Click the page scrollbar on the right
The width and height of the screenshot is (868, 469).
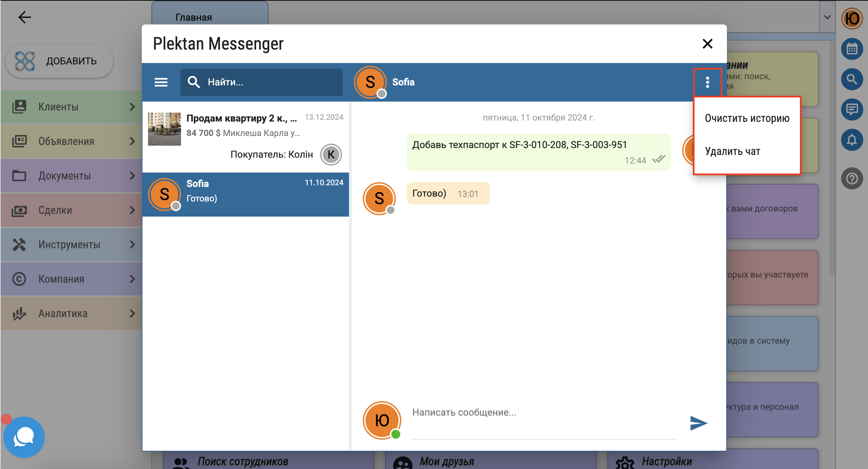[832, 158]
